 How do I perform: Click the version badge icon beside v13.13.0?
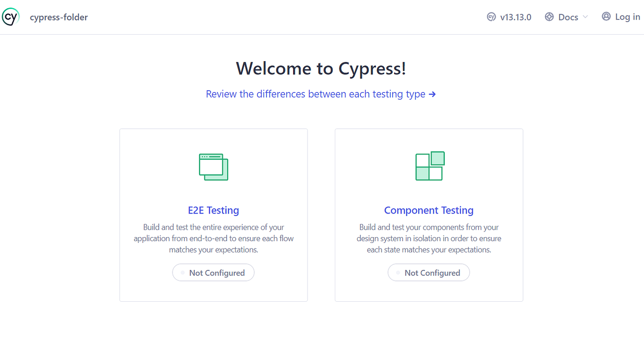491,17
